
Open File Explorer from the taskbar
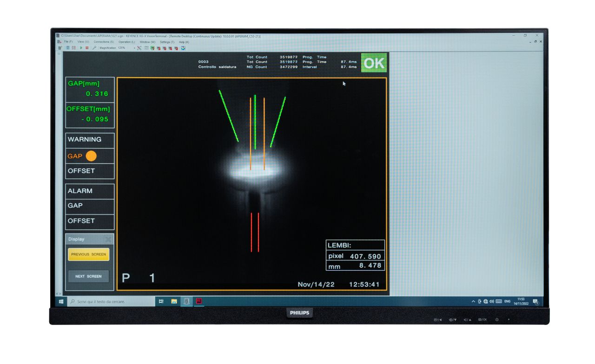174,301
